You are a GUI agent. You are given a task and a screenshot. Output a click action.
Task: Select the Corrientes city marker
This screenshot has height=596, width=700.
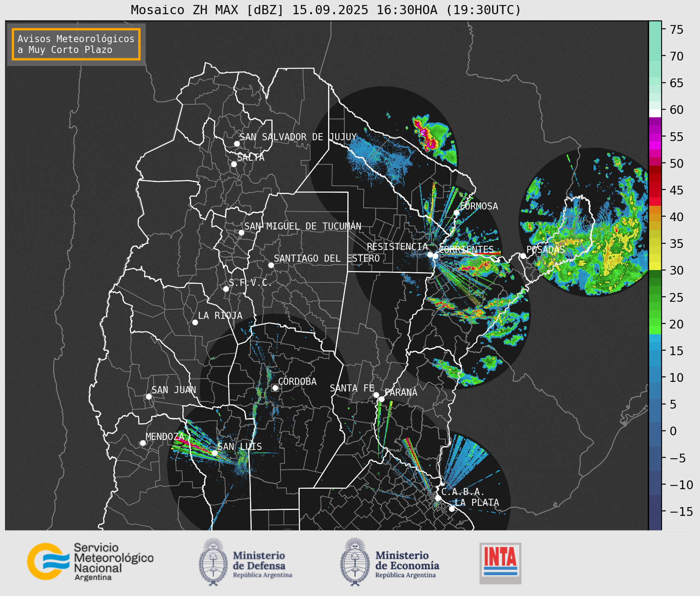point(435,256)
